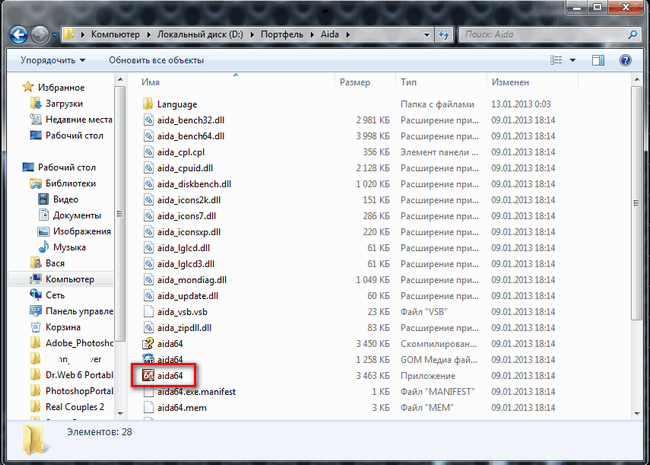
Task: Select 'PhotoshopPortable' folder in sidebar
Action: pos(79,391)
